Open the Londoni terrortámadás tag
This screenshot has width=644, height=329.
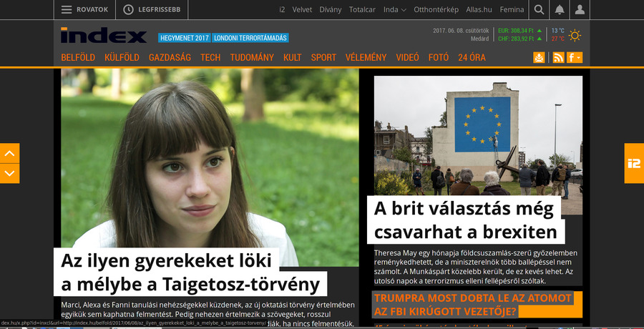tap(250, 38)
